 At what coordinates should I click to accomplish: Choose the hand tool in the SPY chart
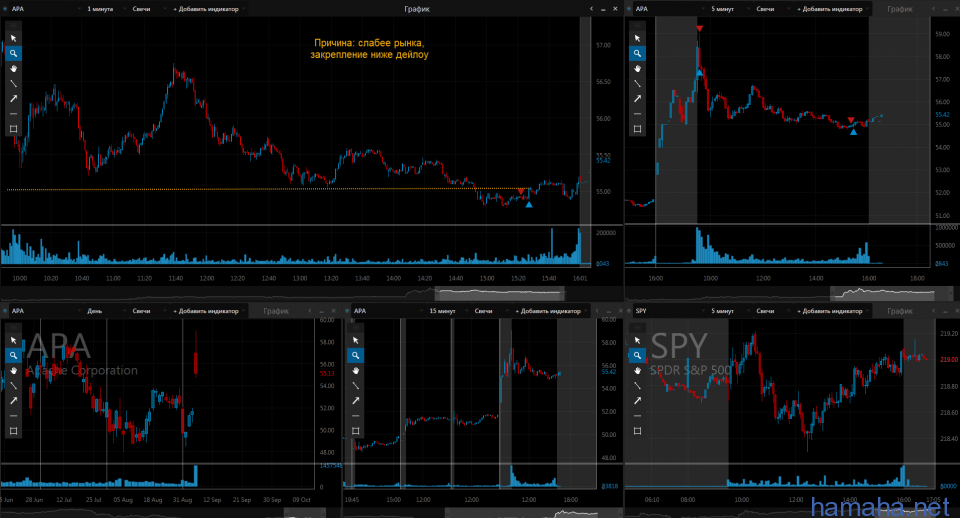(x=637, y=370)
